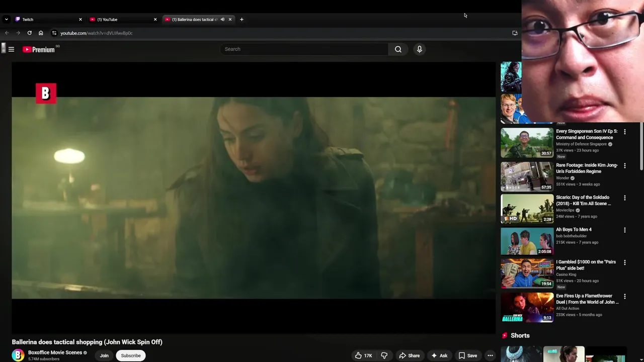The width and height of the screenshot is (644, 362).
Task: Click All Out Action channel name
Action: tap(568, 309)
